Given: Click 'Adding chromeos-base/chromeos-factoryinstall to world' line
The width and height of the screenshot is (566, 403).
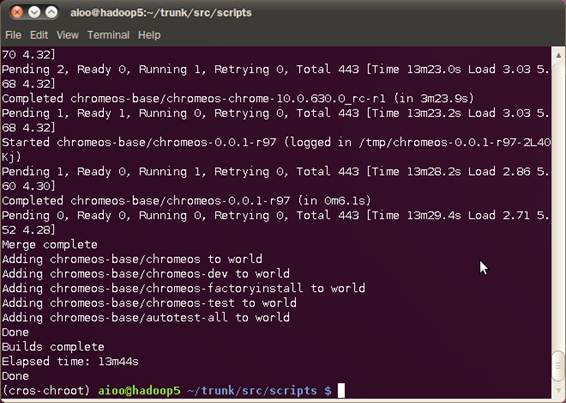Looking at the screenshot, I should pyautogui.click(x=184, y=288).
